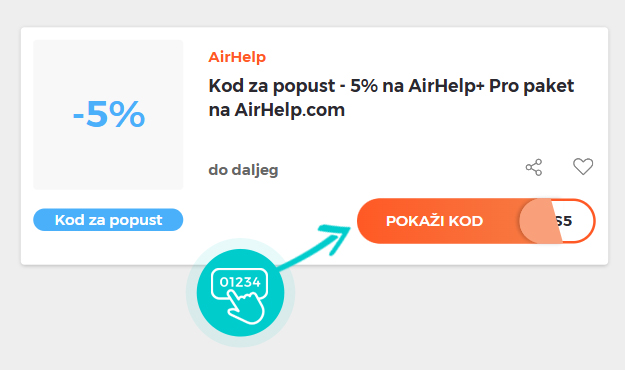Click the teal code-tap hand icon
Viewport: 625px width, 370px height.
click(x=240, y=293)
